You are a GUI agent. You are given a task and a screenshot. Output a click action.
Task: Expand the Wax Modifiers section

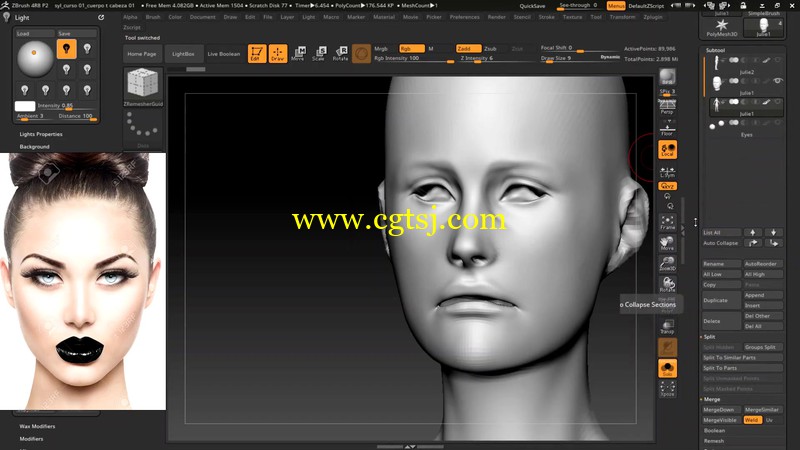click(x=37, y=426)
